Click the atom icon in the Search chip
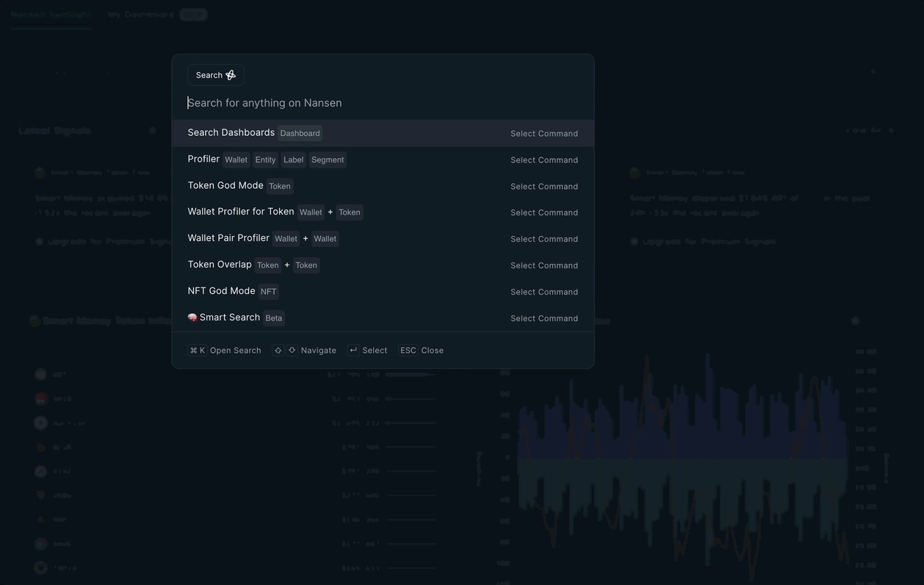 (231, 75)
